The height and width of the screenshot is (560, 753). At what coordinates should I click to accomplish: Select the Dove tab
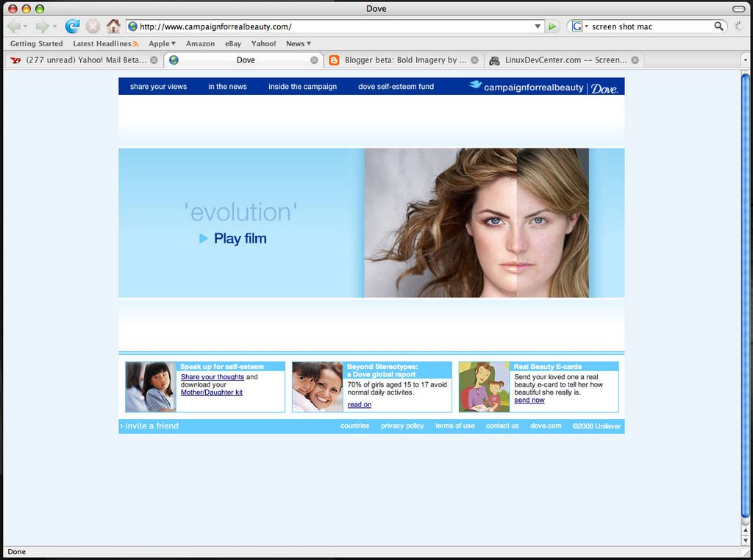(x=245, y=60)
